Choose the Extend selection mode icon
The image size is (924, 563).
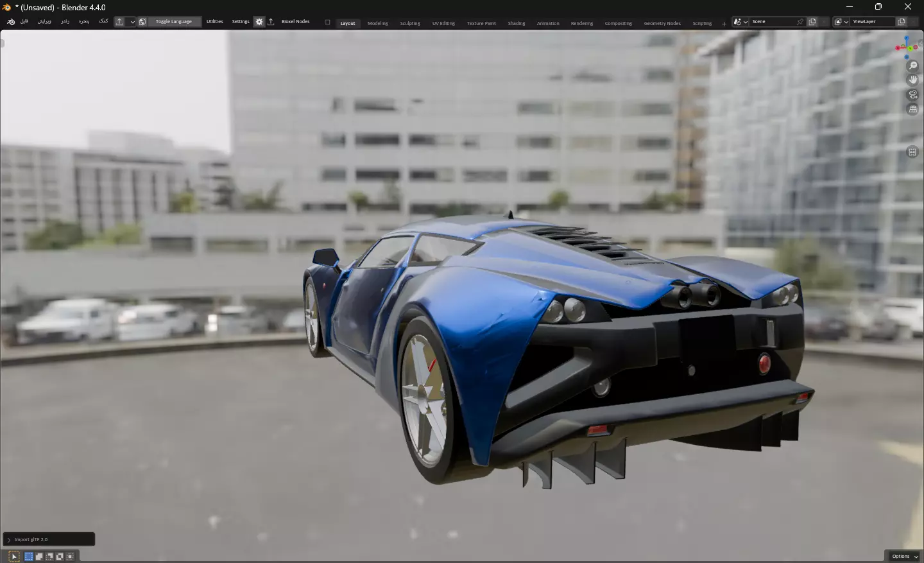tap(39, 557)
